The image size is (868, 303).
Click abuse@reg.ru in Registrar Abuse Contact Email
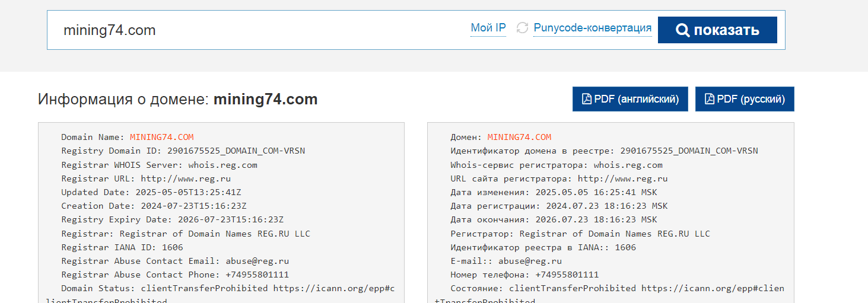coord(249,261)
